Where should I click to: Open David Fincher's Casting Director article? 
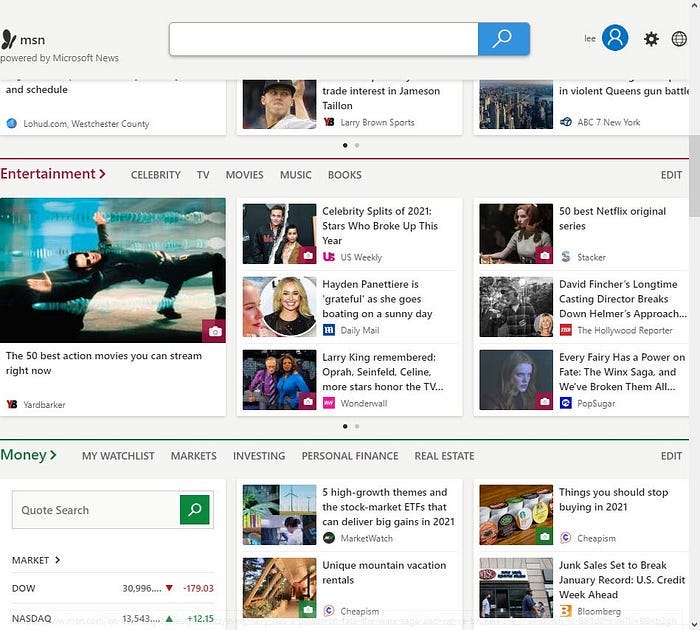(622, 299)
